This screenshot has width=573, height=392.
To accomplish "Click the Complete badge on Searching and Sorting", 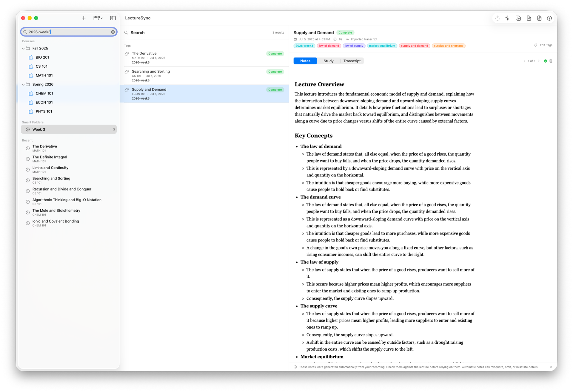I will coord(275,72).
